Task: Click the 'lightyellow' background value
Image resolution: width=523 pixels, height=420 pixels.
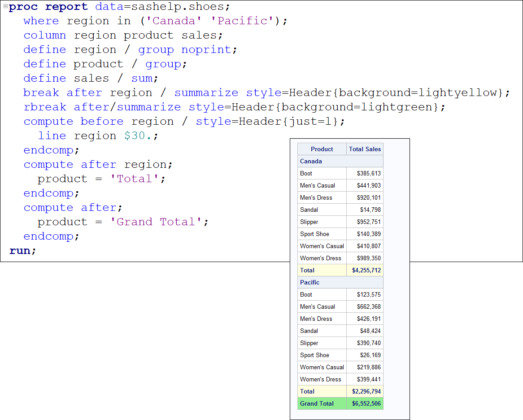Action: (458, 92)
